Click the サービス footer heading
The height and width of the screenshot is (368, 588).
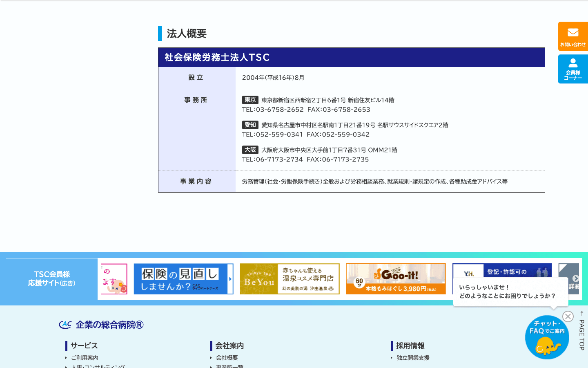click(84, 346)
